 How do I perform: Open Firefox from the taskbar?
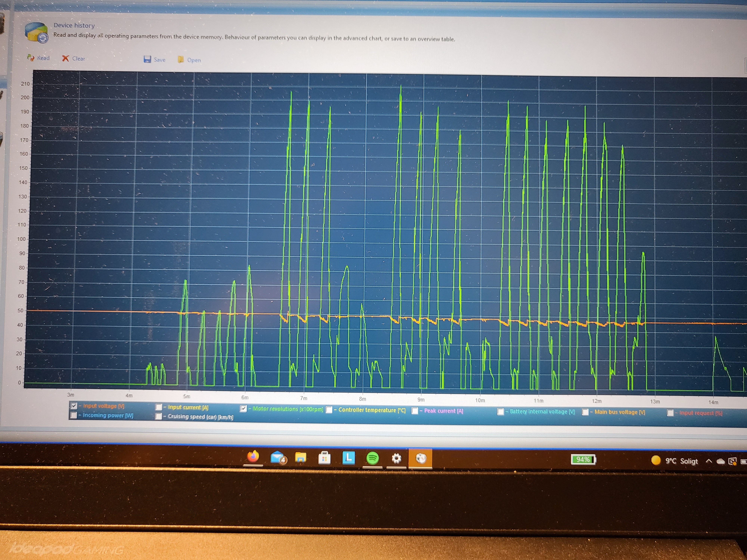point(253,457)
